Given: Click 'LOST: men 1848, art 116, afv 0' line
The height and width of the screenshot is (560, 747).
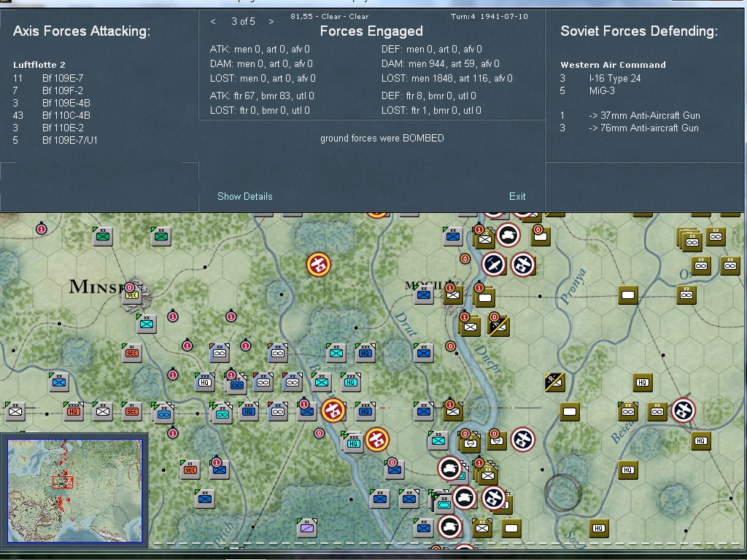Looking at the screenshot, I should click(447, 78).
